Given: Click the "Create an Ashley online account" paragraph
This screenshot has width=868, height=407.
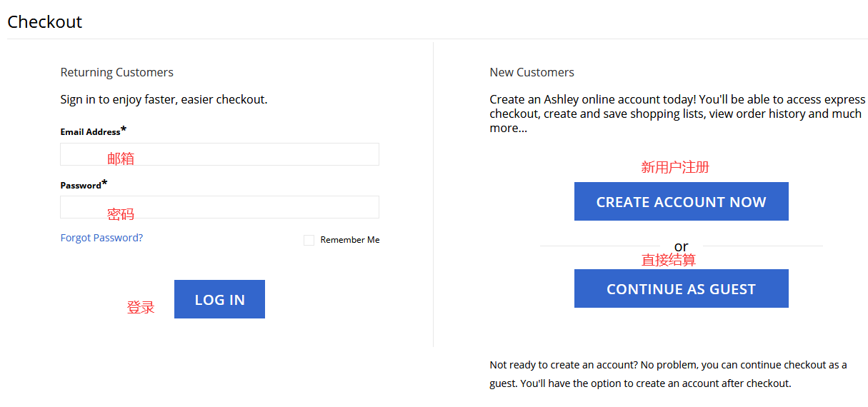Looking at the screenshot, I should pyautogui.click(x=676, y=114).
